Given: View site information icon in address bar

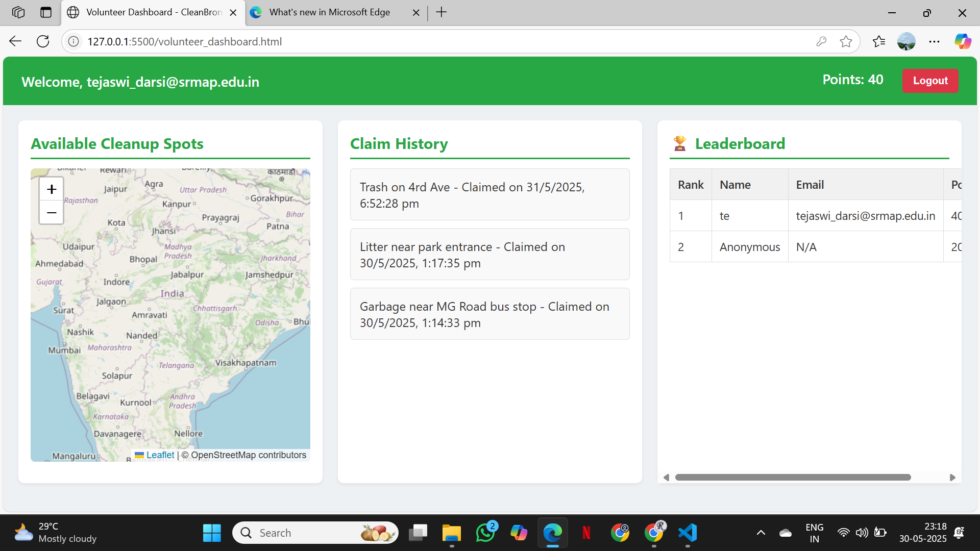Looking at the screenshot, I should point(73,41).
